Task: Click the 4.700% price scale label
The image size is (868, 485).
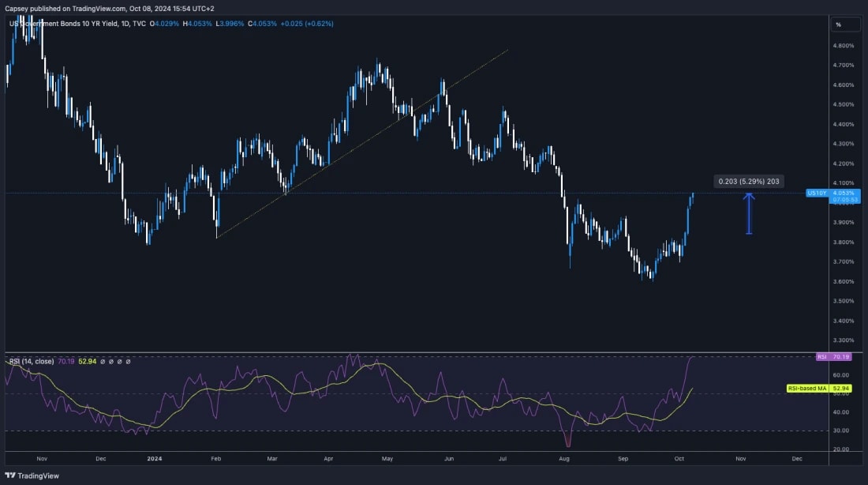Action: point(843,65)
